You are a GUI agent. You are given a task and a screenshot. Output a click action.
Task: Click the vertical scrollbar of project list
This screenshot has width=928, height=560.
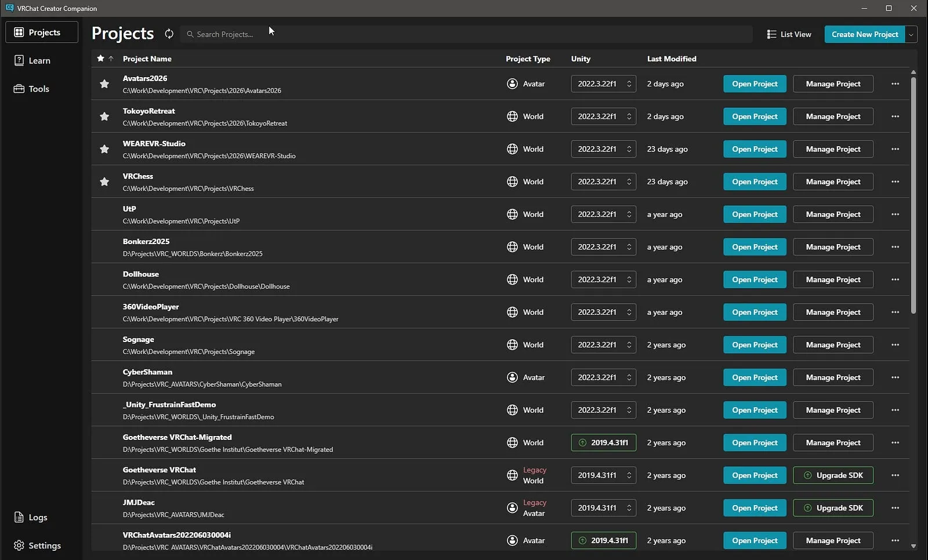coord(913,194)
